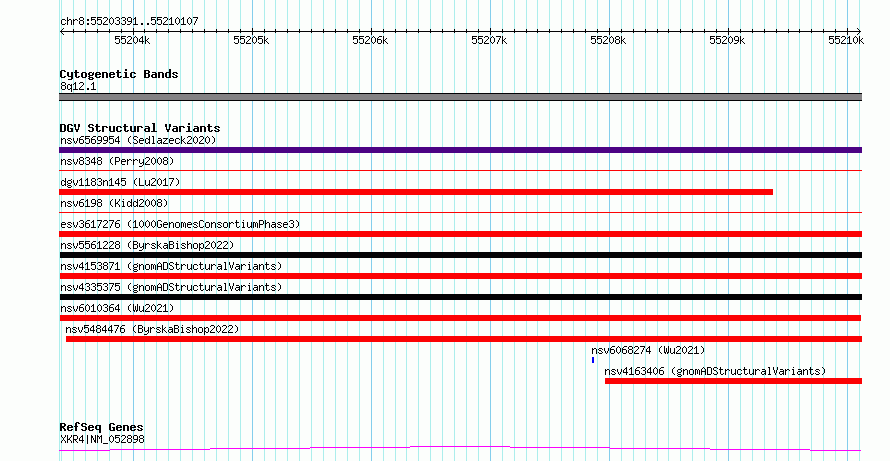Image resolution: width=890 pixels, height=461 pixels.
Task: Open the nsv8348 (Perry2008) label
Action: pos(117,161)
